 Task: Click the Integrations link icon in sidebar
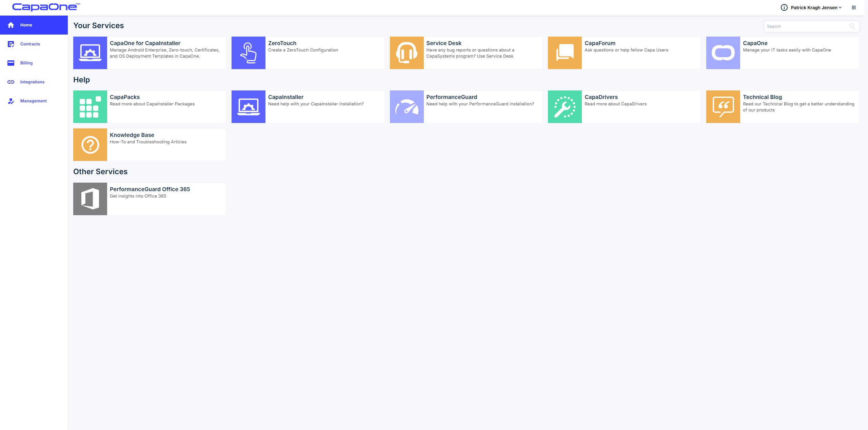(11, 82)
